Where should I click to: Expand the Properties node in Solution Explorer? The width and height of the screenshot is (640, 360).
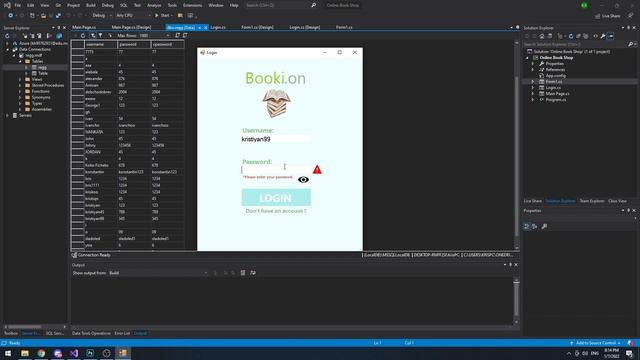[533, 64]
